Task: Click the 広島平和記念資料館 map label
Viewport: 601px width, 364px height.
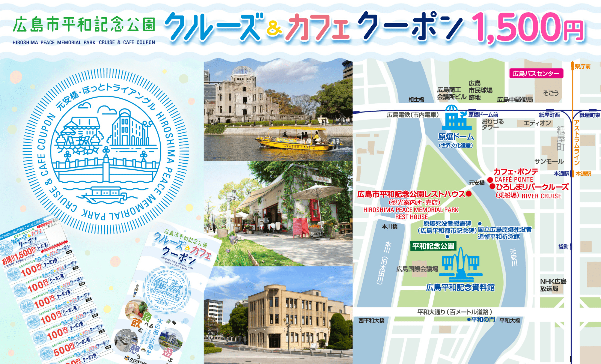Action: 460,287
